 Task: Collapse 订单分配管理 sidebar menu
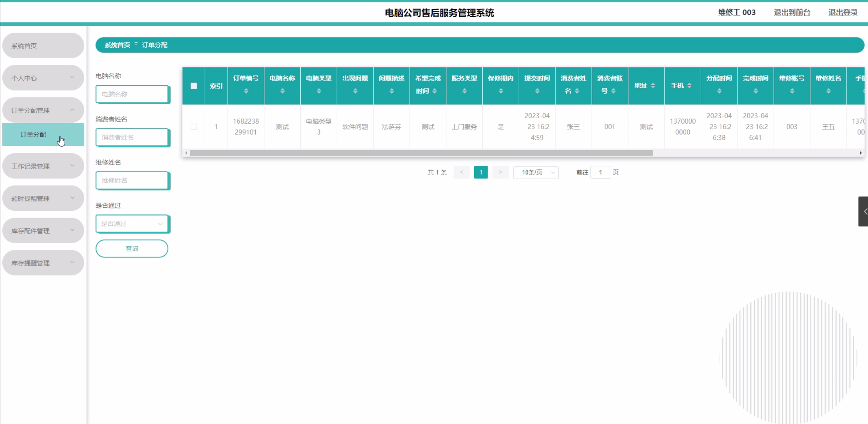tap(43, 110)
